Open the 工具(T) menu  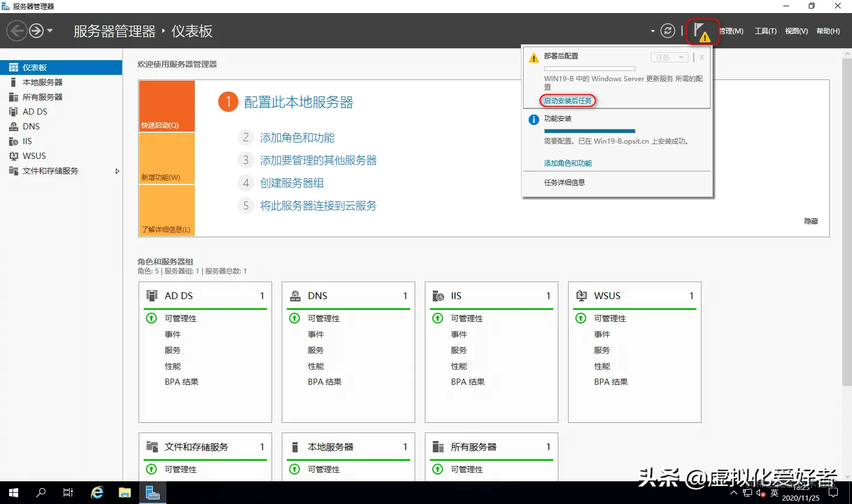pos(765,31)
